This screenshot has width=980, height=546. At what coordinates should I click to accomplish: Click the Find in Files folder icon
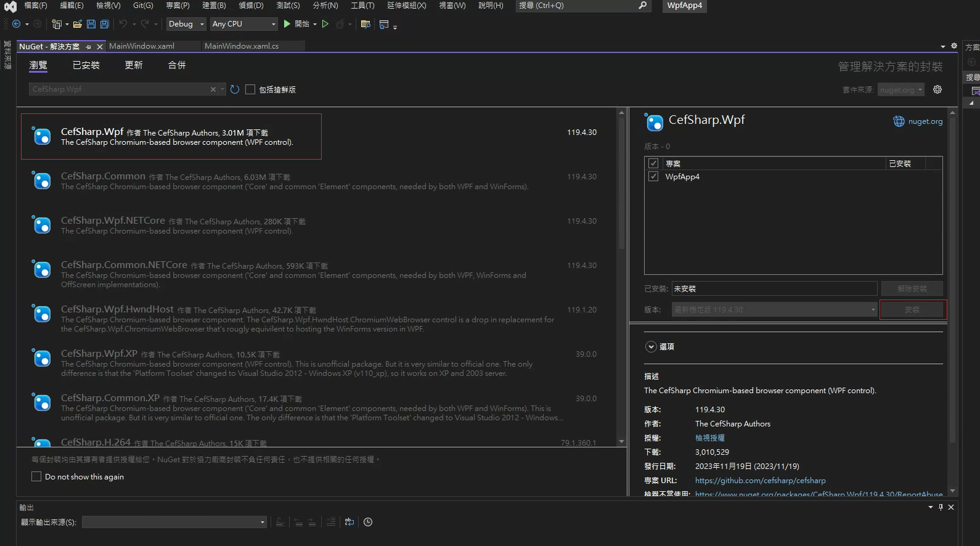click(x=365, y=24)
